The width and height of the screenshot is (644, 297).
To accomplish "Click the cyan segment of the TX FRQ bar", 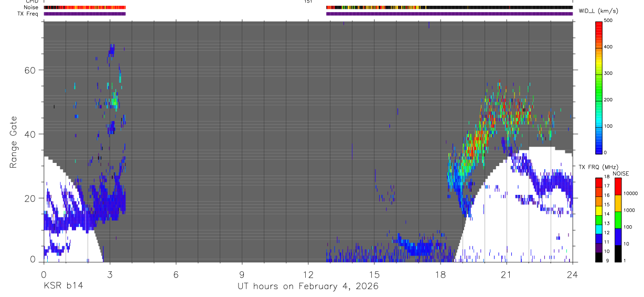I will 599,229.
